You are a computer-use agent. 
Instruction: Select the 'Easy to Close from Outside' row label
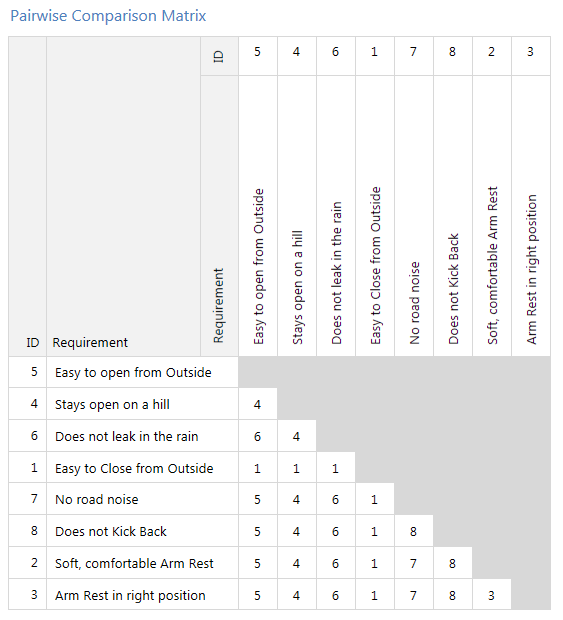pos(134,469)
